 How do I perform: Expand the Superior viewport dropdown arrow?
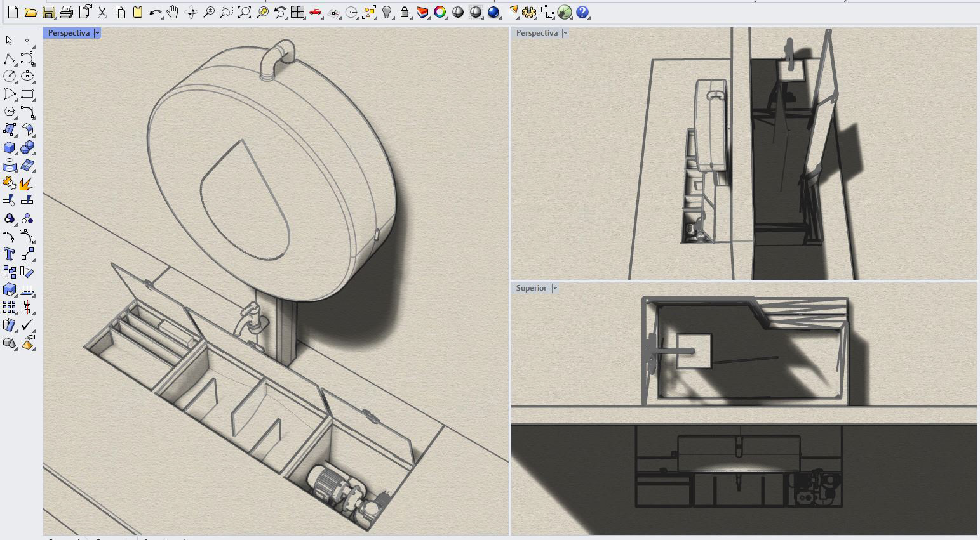coord(555,288)
